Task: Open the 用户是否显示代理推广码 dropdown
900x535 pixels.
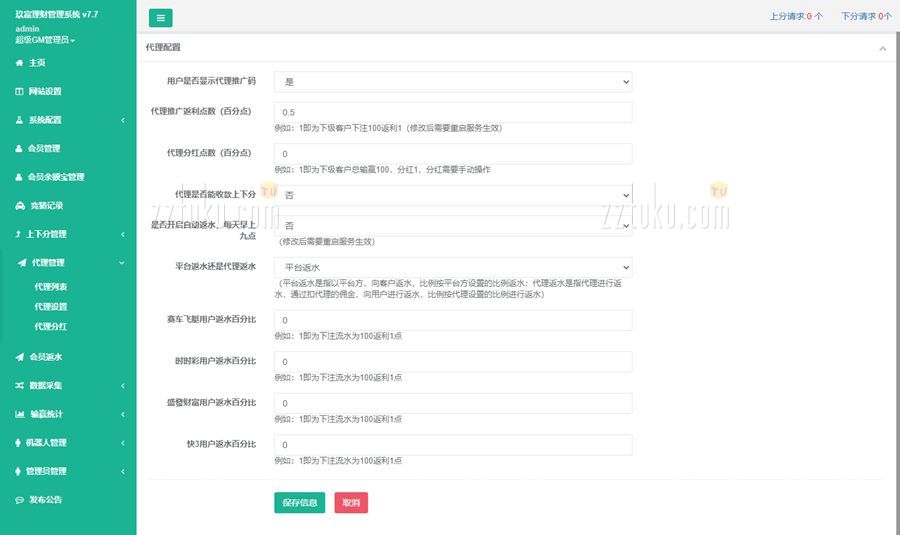Action: pyautogui.click(x=452, y=82)
